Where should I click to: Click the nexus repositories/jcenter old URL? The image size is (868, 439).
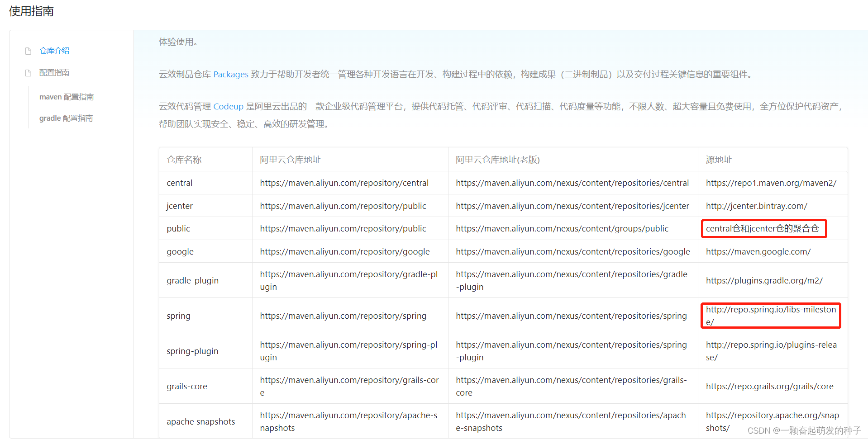point(572,206)
